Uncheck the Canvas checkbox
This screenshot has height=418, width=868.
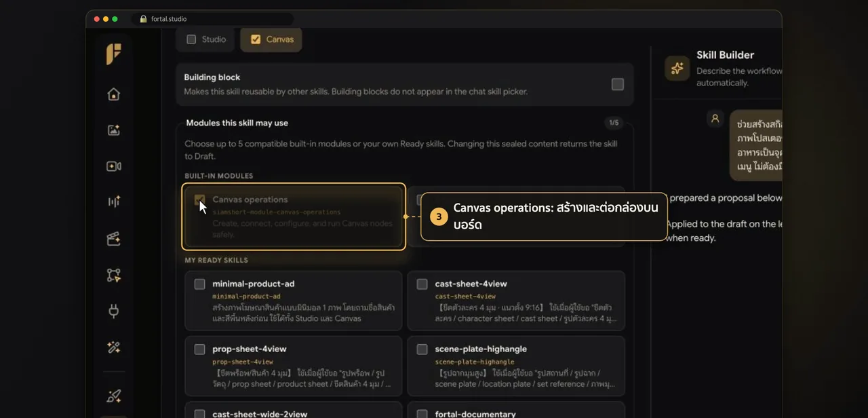[x=256, y=39]
